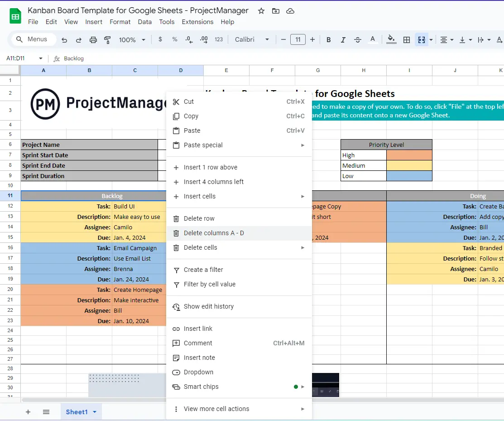Image resolution: width=504 pixels, height=421 pixels.
Task: Select Insert note option
Action: pos(239,357)
